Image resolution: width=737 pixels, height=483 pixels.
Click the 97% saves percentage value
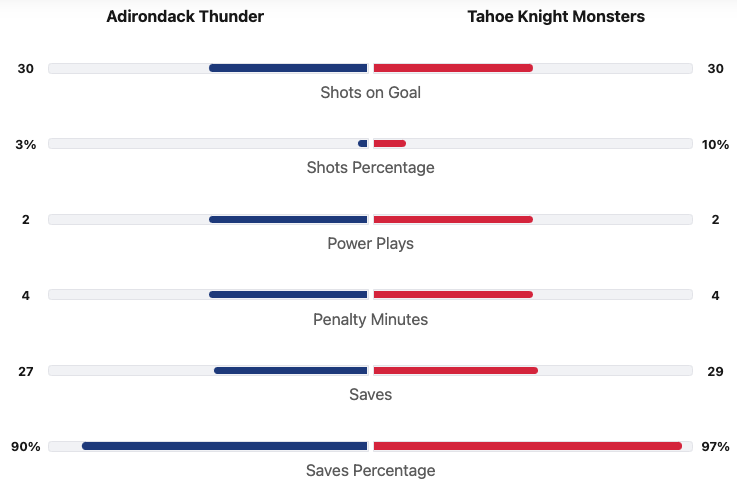click(x=715, y=446)
